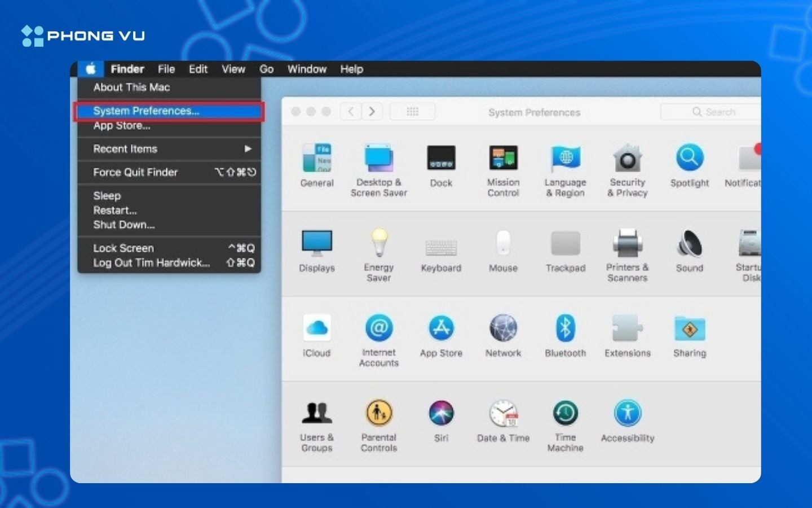
Task: Open the View menu
Action: coord(233,69)
